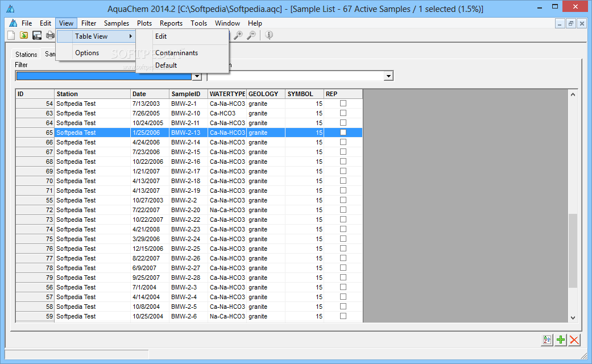Click the blue Filter input field
Viewport: 592px width, 364px height.
[104, 76]
